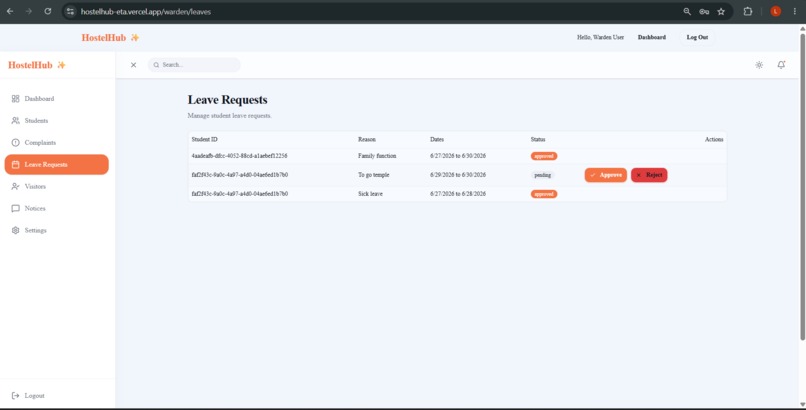The height and width of the screenshot is (410, 806).
Task: Click the pending status badge
Action: [543, 175]
